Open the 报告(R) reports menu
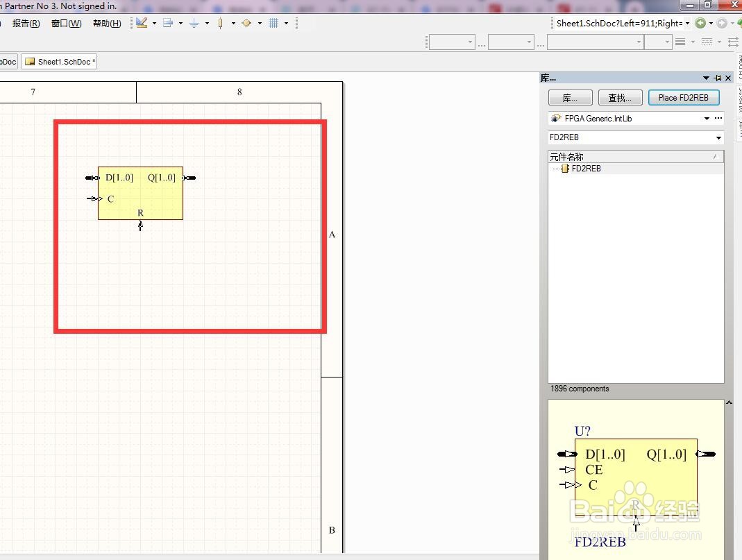Image resolution: width=742 pixels, height=560 pixels. 26,23
